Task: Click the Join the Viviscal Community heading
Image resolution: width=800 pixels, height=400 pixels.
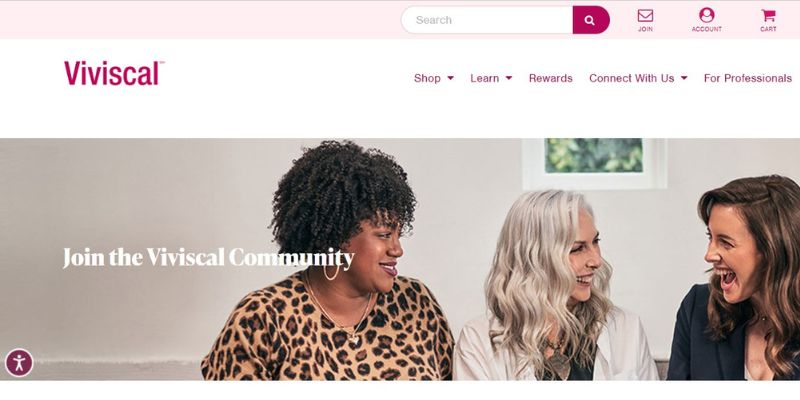Action: [208, 258]
